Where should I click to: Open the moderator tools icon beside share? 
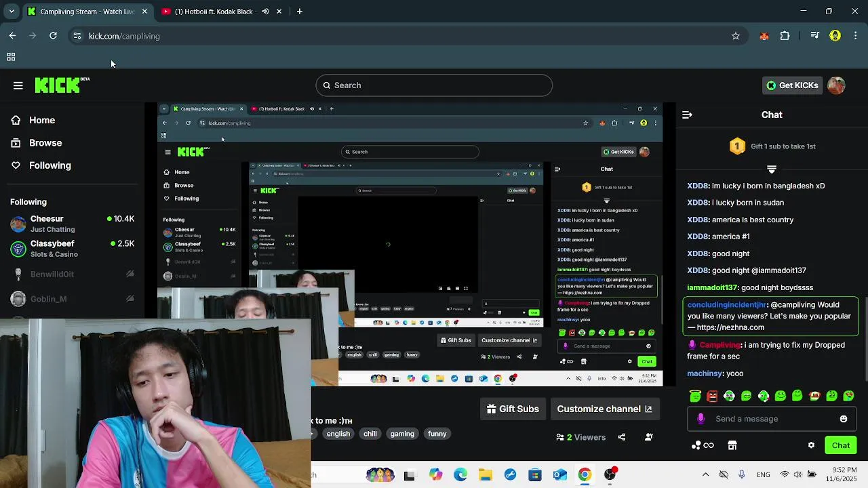click(x=649, y=437)
